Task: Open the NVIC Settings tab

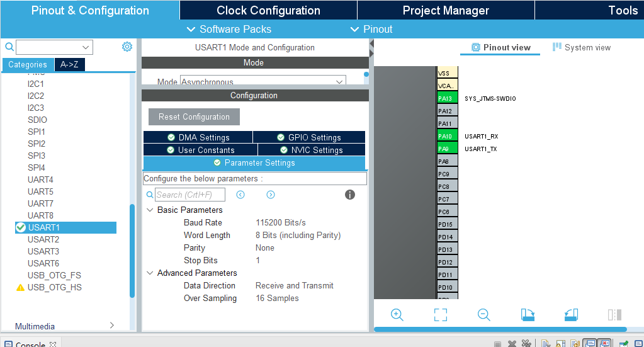Action: [312, 150]
